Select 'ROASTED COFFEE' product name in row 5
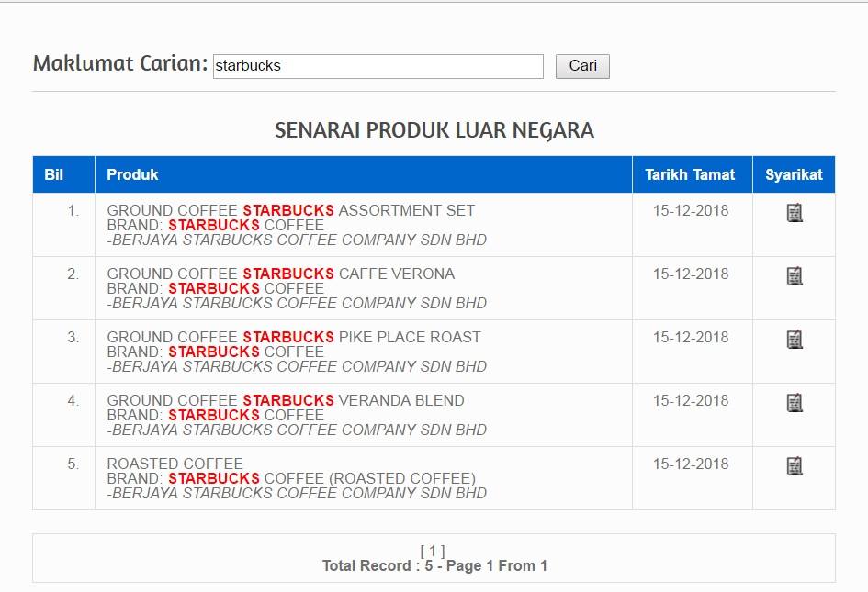868x592 pixels. (175, 464)
